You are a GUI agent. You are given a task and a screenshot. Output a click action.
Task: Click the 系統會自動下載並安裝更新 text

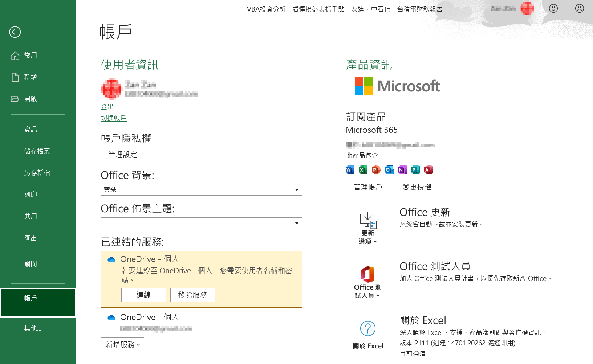point(441,224)
